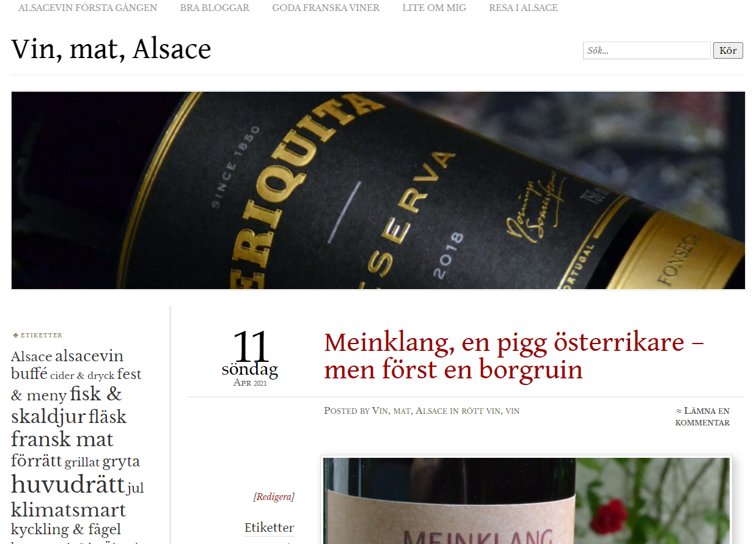
Task: Open Resa i Alsace menu link
Action: [x=523, y=8]
